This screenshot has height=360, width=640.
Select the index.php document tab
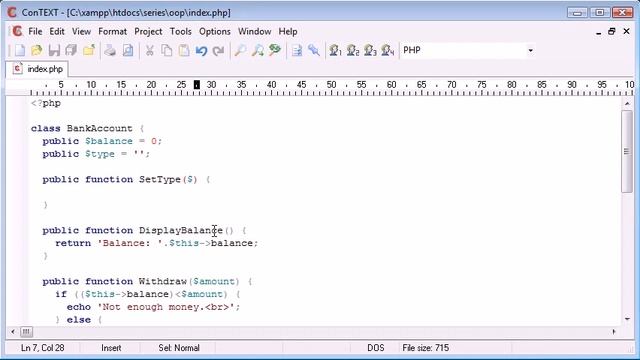[37, 69]
